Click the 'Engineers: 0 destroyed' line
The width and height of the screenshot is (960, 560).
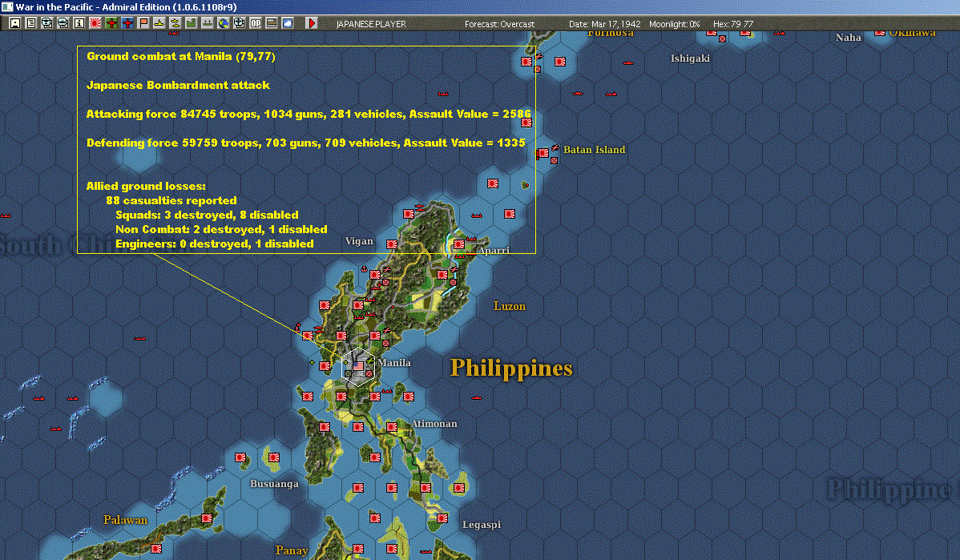point(214,244)
